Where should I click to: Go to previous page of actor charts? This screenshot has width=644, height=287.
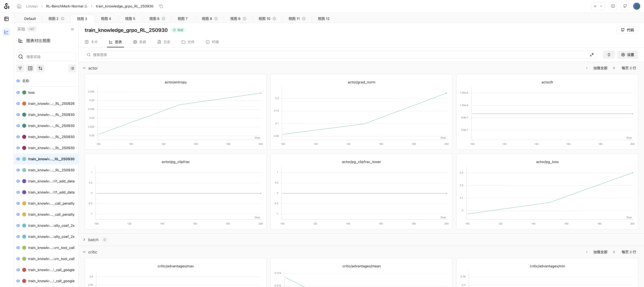(x=587, y=68)
